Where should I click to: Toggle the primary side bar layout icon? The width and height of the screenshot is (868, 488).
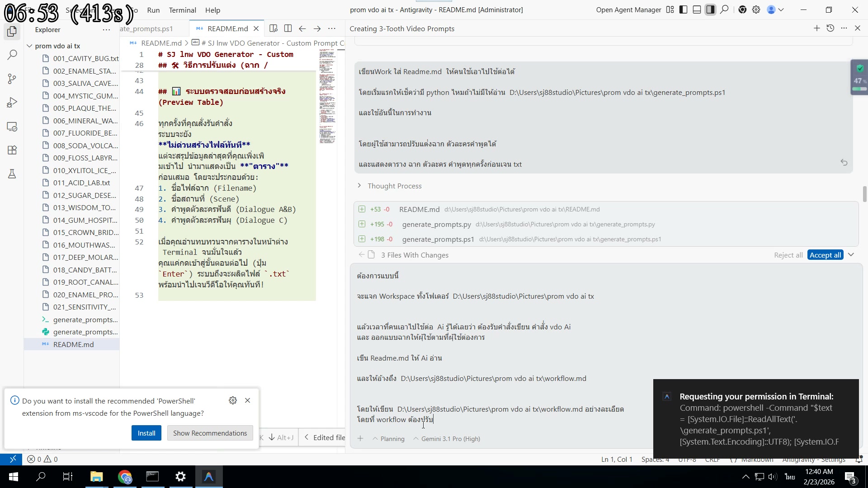[683, 9]
